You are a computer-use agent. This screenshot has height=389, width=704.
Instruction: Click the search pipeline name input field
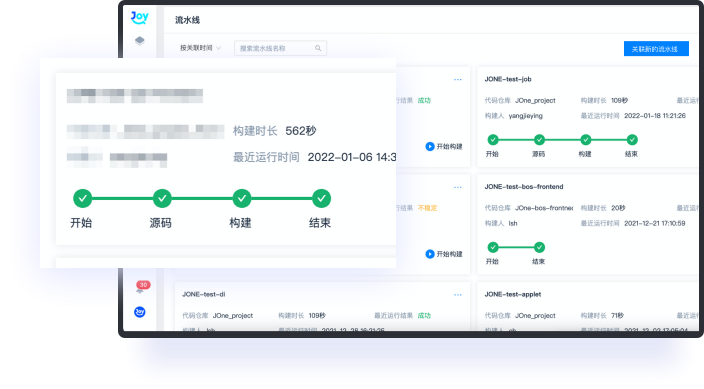(280, 48)
